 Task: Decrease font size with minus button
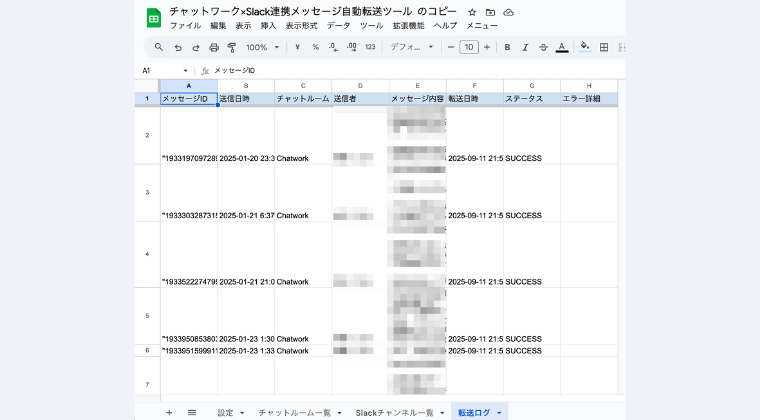(x=451, y=47)
